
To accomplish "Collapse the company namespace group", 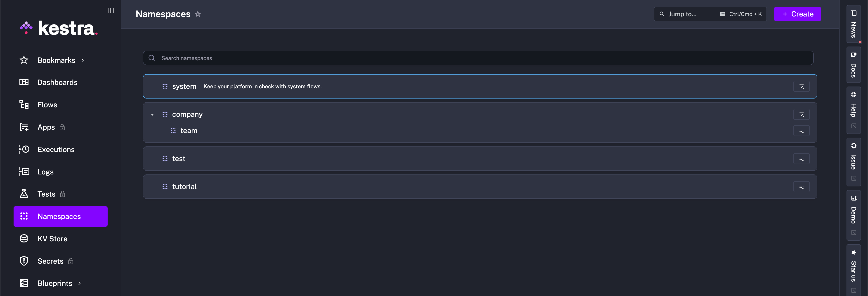I will (152, 114).
